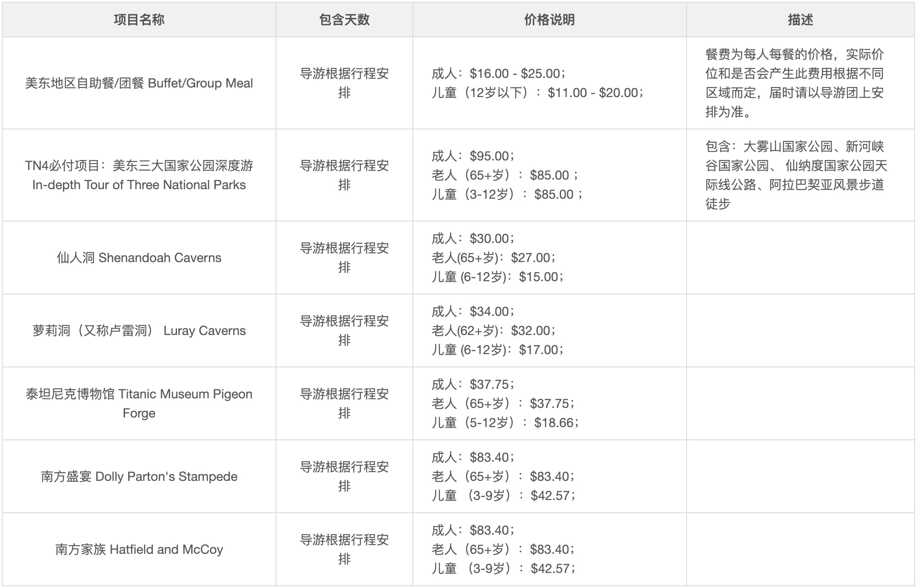Select the Hatfield and McCoy cell
Screen dimensions: 916x588
139,549
